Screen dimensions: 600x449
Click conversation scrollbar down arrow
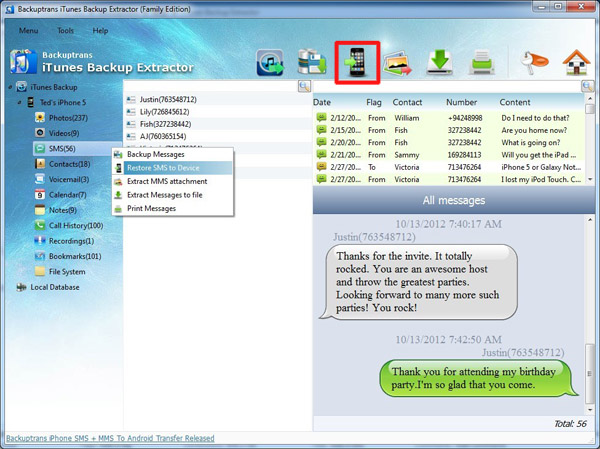pyautogui.click(x=590, y=410)
